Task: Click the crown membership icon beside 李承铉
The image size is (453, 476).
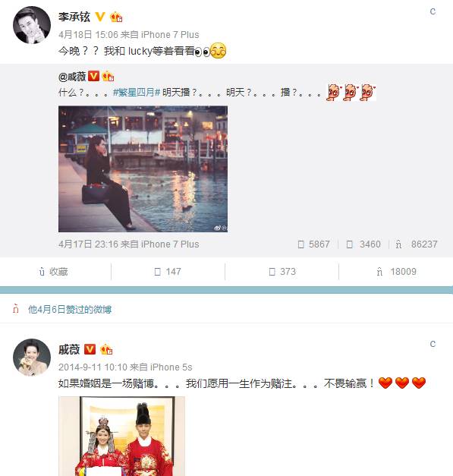Action: (x=116, y=17)
